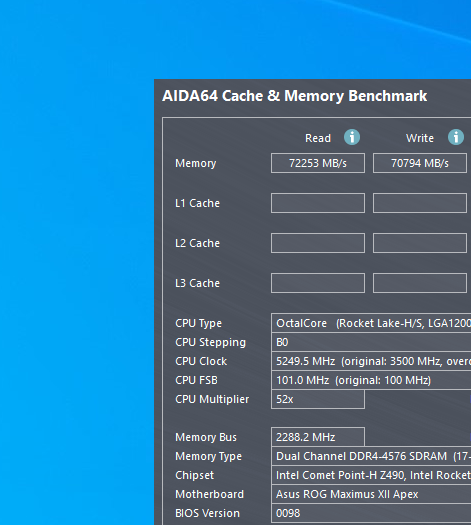This screenshot has height=525, width=471.
Task: Click the empty L2 Cache Write box
Action: tap(420, 243)
